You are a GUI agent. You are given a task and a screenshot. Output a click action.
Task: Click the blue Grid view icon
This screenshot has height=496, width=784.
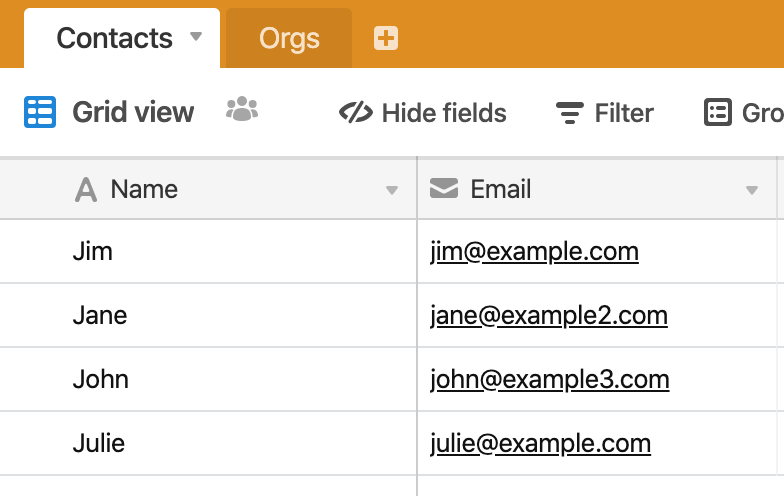pos(40,112)
